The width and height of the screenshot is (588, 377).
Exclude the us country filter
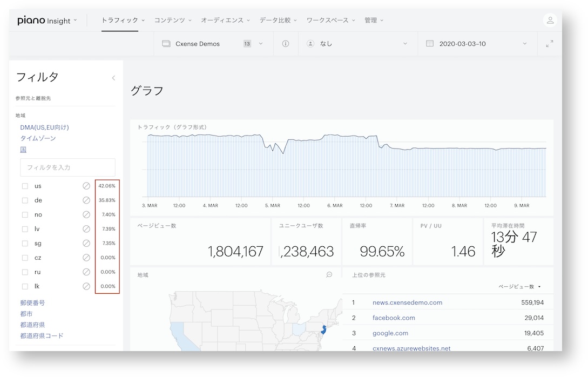[x=86, y=186]
